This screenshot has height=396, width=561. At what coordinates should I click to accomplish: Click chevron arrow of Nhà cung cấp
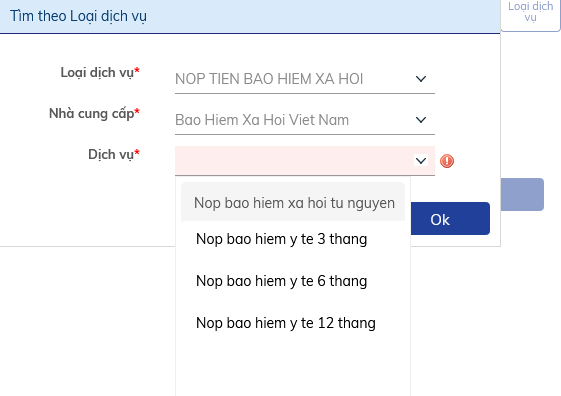point(421,119)
